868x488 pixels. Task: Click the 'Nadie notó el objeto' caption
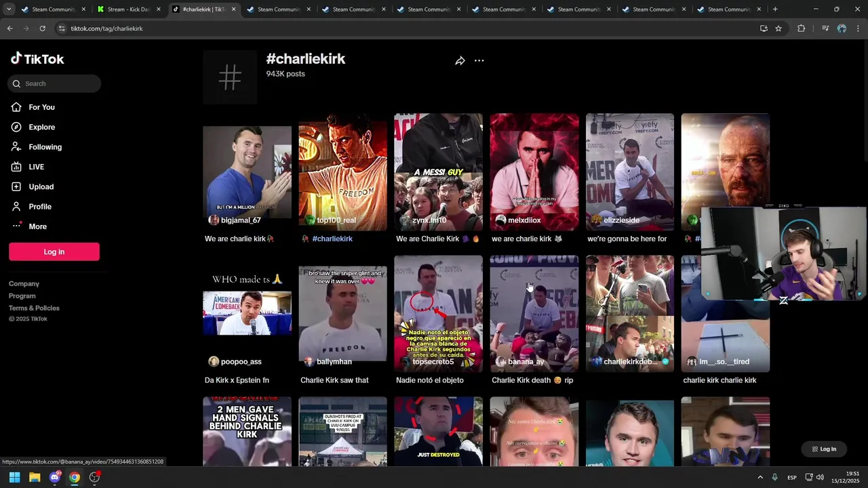coord(430,380)
